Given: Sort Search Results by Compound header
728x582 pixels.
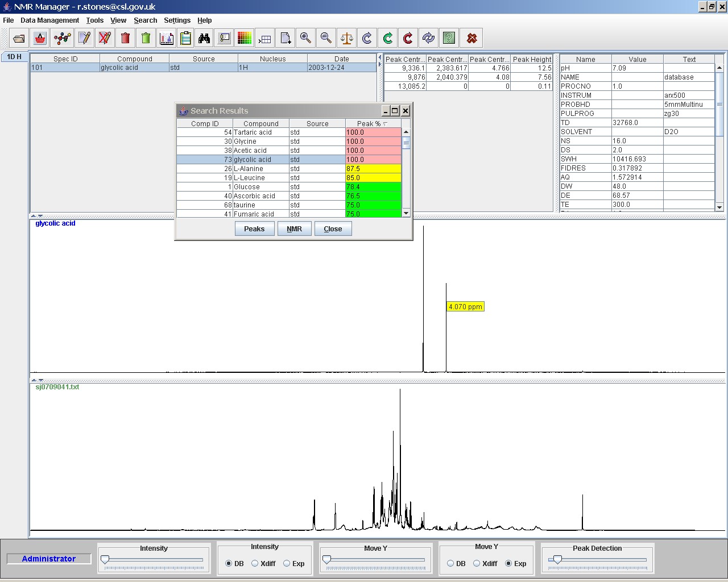Looking at the screenshot, I should coord(261,123).
